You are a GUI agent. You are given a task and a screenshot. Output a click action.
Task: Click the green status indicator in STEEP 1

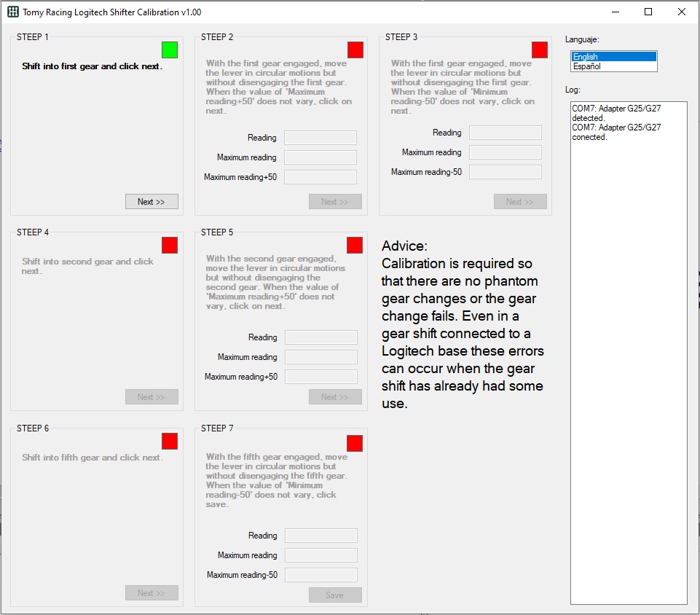pos(170,50)
